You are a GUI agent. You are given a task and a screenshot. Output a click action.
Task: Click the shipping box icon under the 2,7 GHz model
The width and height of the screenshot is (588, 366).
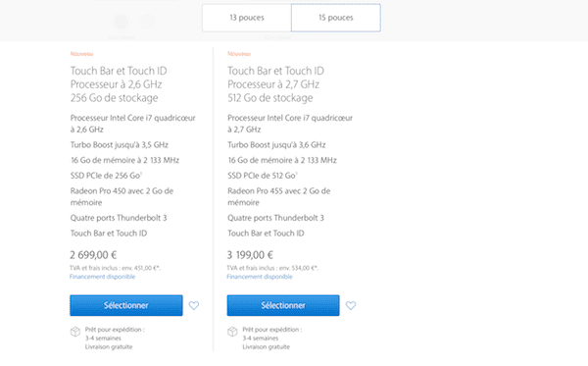232,332
